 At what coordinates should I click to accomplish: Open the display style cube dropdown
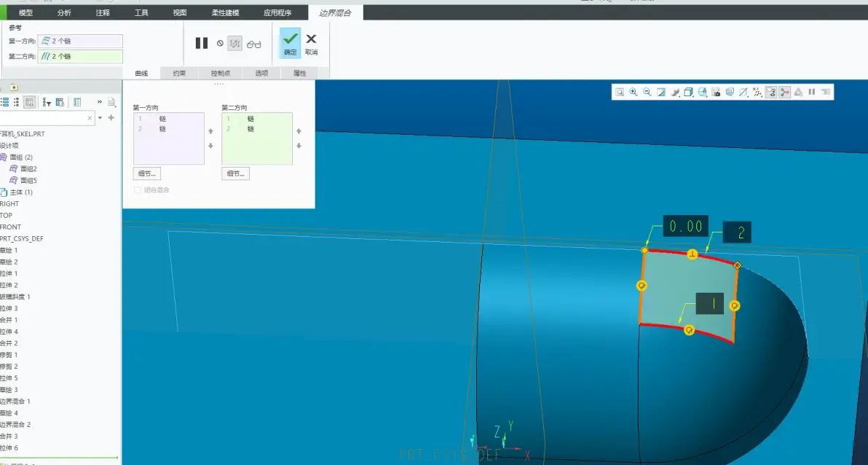click(689, 92)
